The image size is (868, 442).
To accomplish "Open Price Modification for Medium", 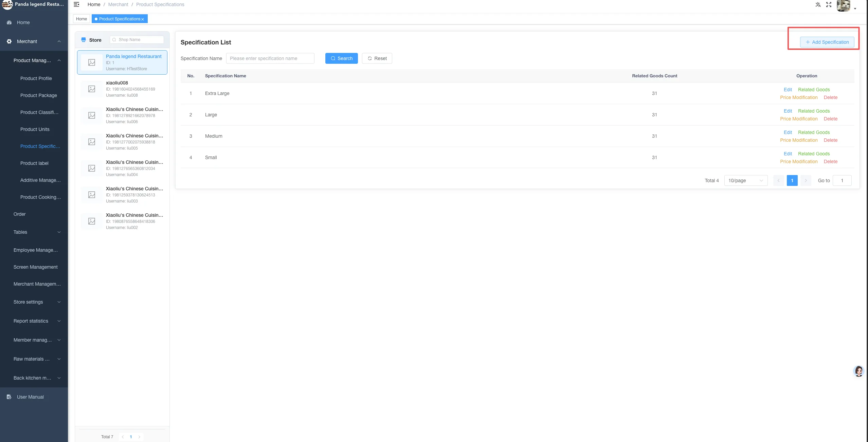I will (799, 140).
